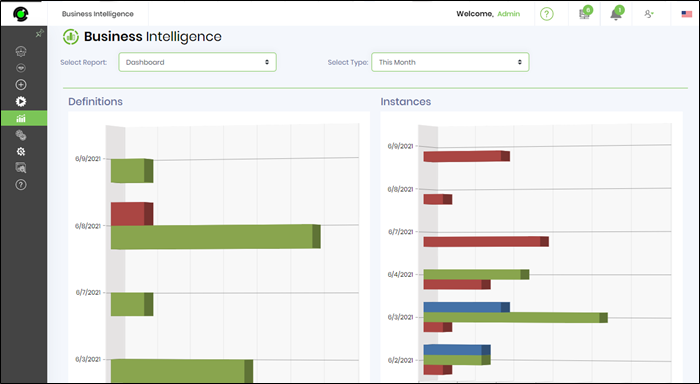Click red bar for 6/8/2021 in Definitions
The width and height of the screenshot is (700, 384).
132,214
